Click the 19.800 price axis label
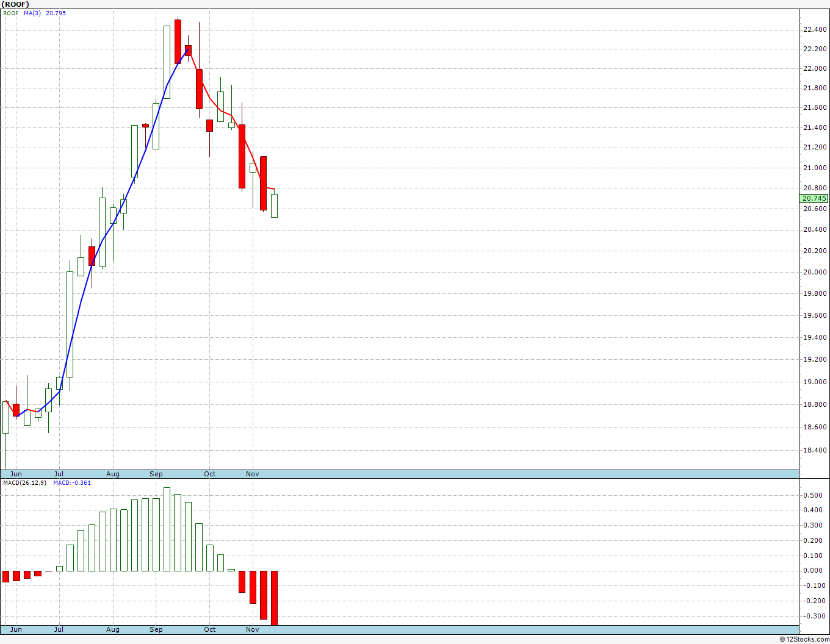 coord(815,293)
